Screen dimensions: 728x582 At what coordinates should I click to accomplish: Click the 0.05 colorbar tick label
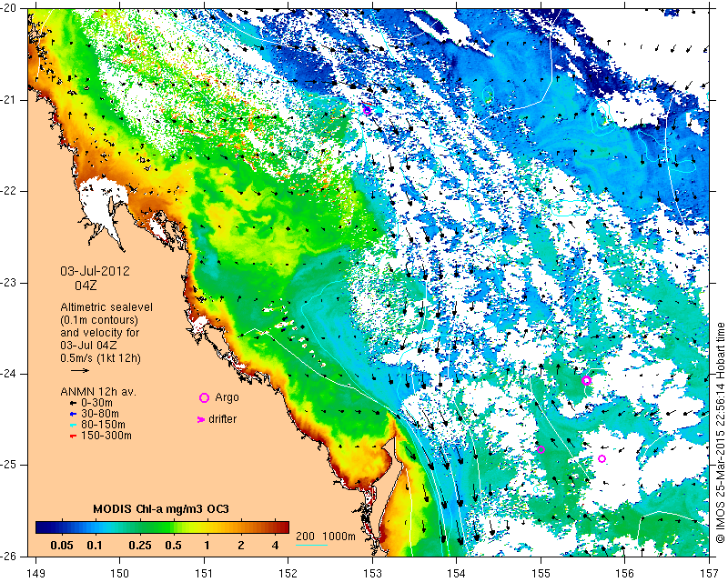tap(62, 546)
